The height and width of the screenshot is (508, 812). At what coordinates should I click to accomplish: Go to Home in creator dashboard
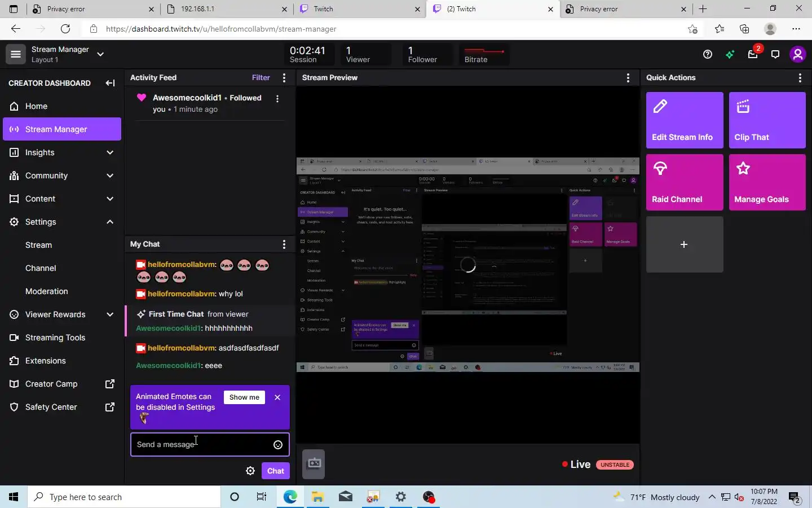(x=62, y=106)
